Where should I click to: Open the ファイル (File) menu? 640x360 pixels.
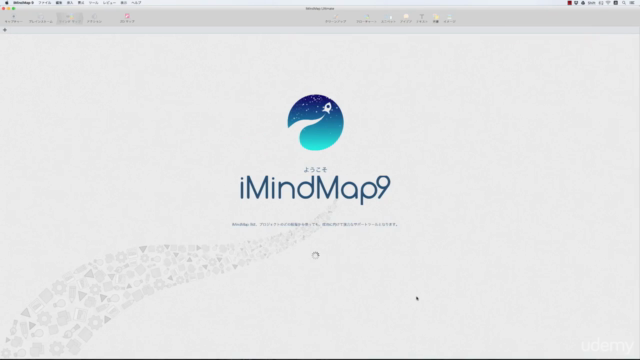(45, 2)
